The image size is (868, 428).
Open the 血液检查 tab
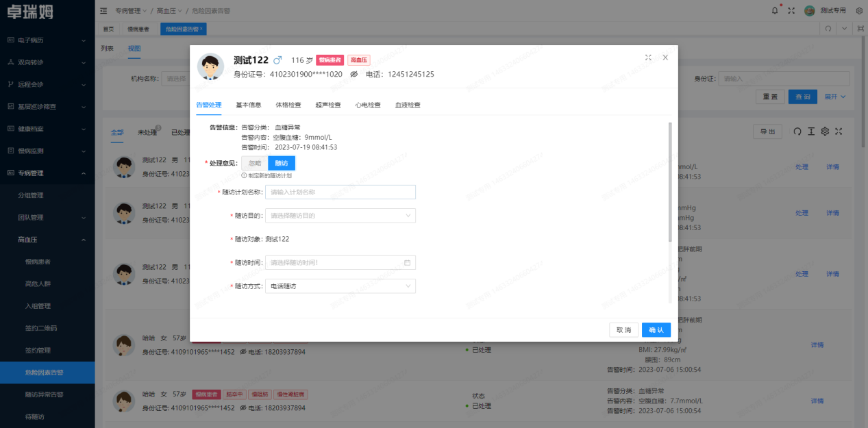click(408, 105)
